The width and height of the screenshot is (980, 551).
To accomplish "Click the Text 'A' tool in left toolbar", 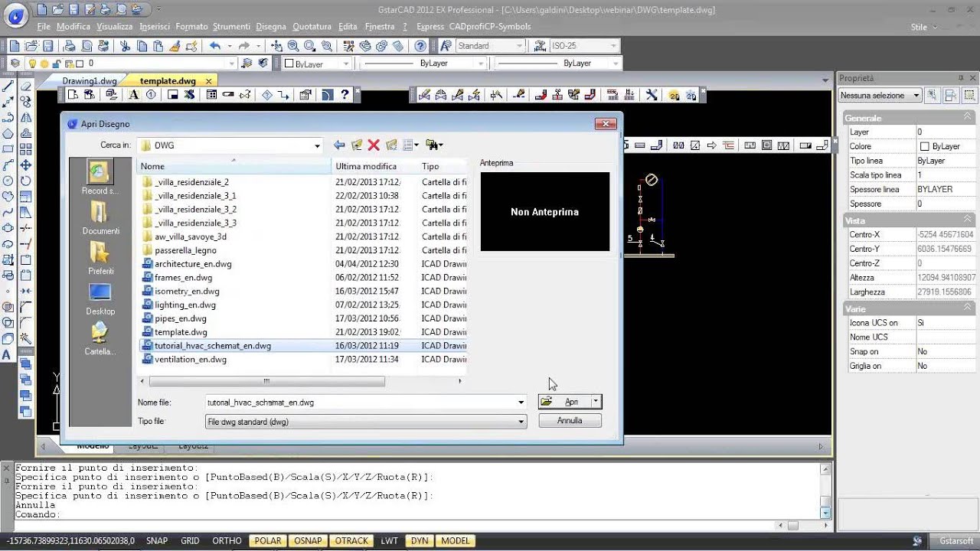I will pyautogui.click(x=8, y=354).
